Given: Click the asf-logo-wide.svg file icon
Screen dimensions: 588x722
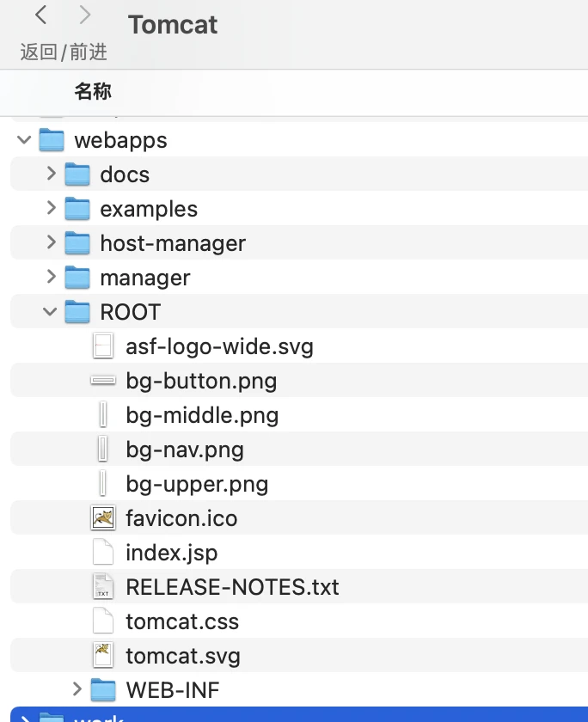Looking at the screenshot, I should (103, 346).
